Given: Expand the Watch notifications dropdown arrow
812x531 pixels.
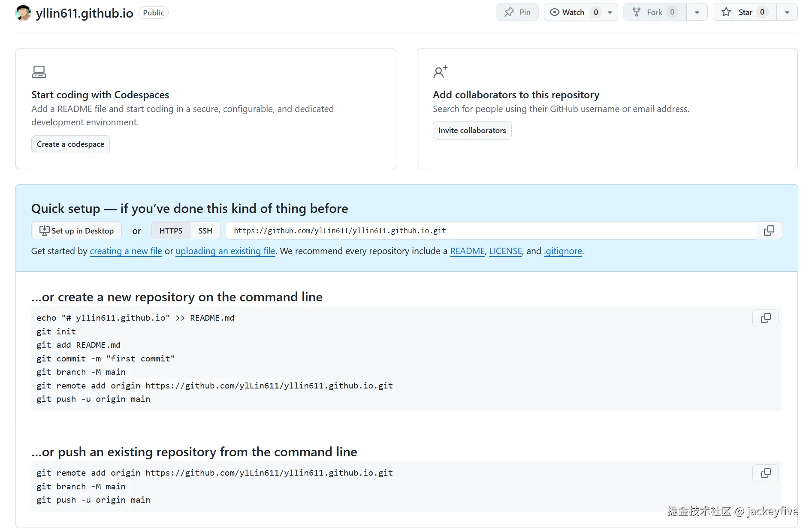Looking at the screenshot, I should coord(610,12).
